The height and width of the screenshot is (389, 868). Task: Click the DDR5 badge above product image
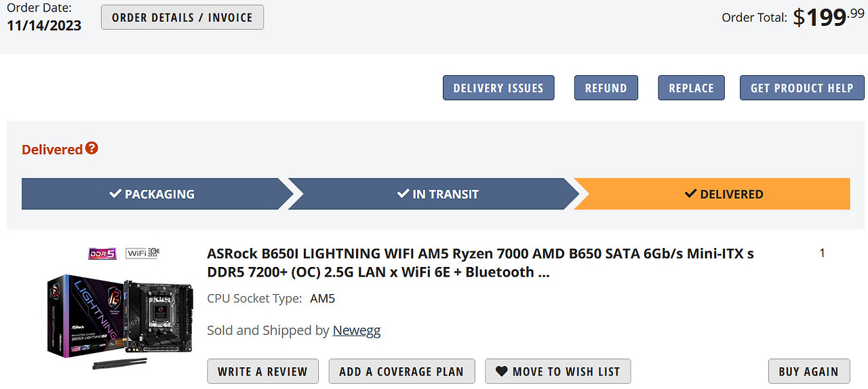pos(103,253)
